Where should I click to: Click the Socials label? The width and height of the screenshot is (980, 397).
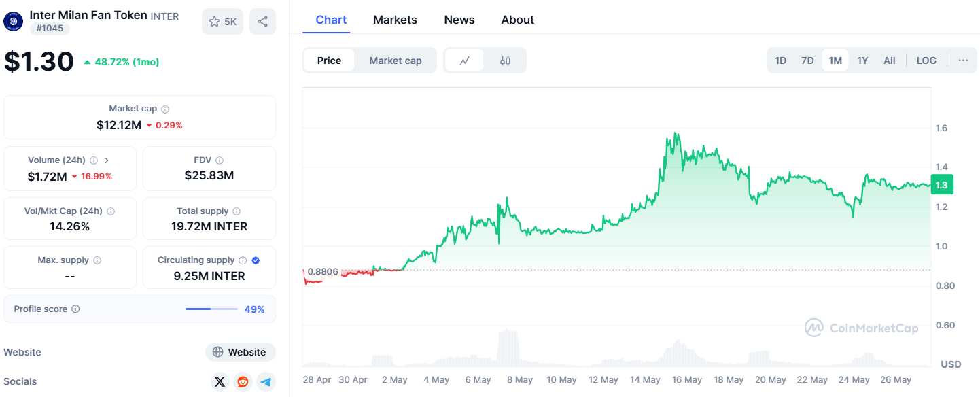pos(20,381)
